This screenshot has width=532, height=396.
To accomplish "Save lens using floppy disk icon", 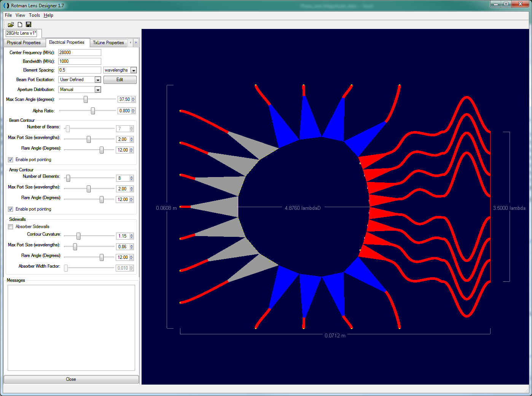I will point(29,24).
